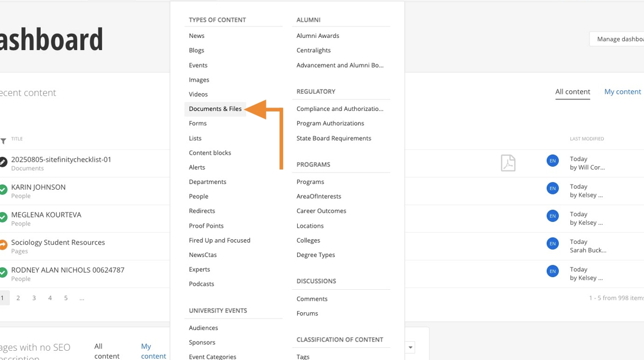Click the Manage dashboard button

tap(620, 39)
